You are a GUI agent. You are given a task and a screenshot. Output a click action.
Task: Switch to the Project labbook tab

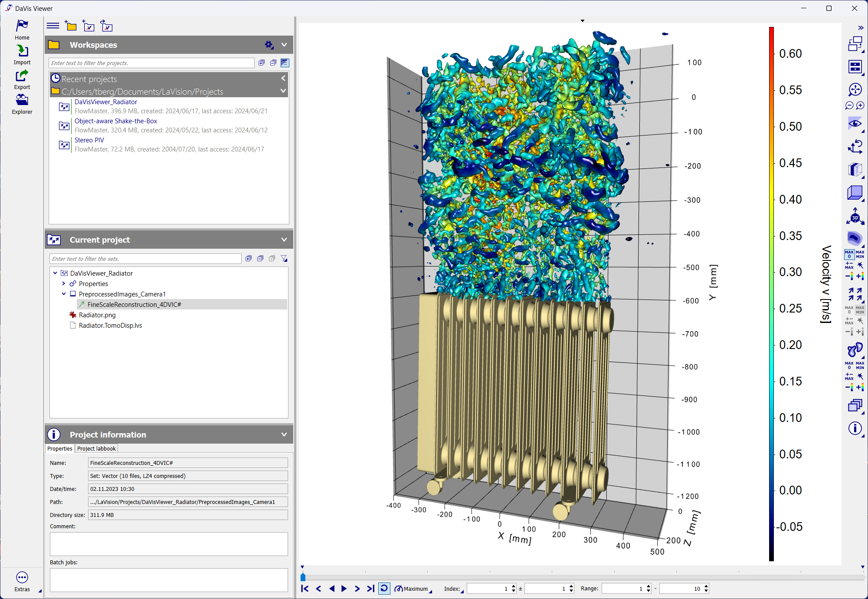coord(96,448)
